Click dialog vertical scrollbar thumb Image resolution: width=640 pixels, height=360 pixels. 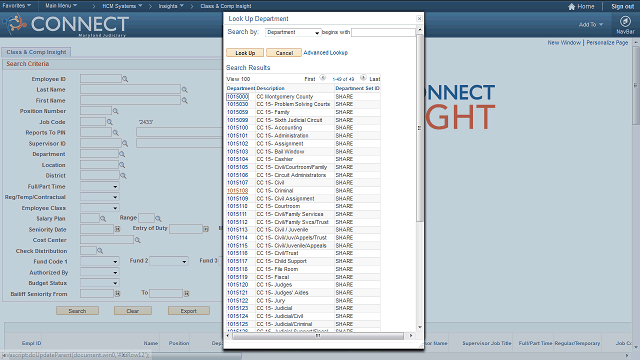(x=419, y=128)
